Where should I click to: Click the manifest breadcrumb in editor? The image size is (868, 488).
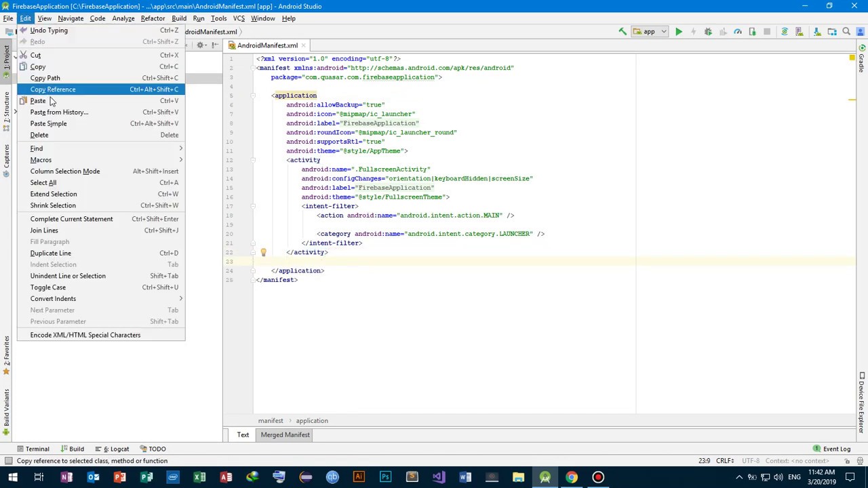(x=271, y=421)
